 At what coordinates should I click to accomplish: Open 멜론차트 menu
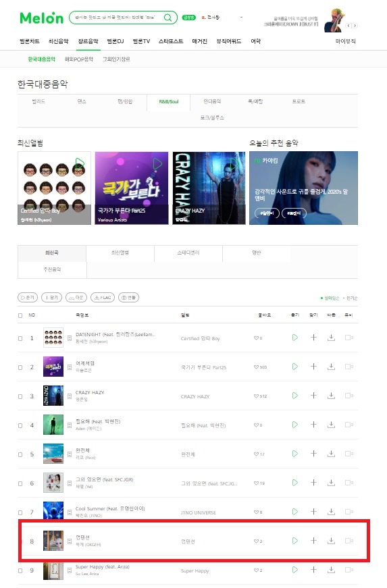point(30,41)
